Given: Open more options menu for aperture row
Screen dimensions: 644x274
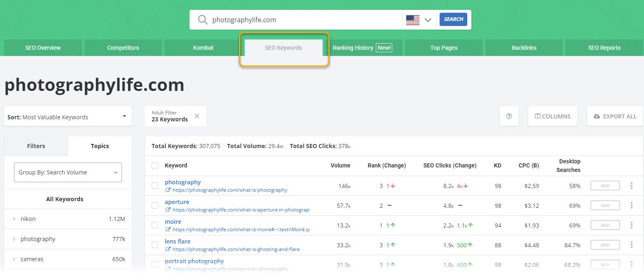Looking at the screenshot, I should coord(631,206).
